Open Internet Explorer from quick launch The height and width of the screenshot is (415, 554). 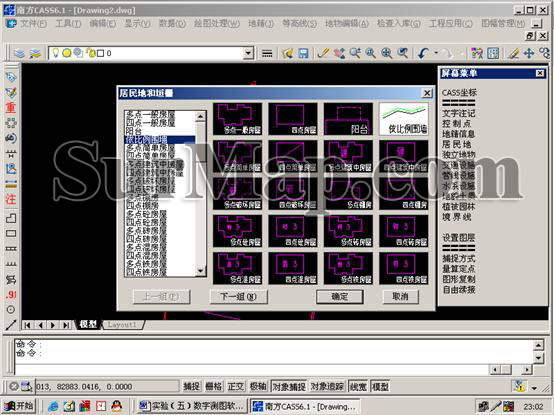pos(53,406)
